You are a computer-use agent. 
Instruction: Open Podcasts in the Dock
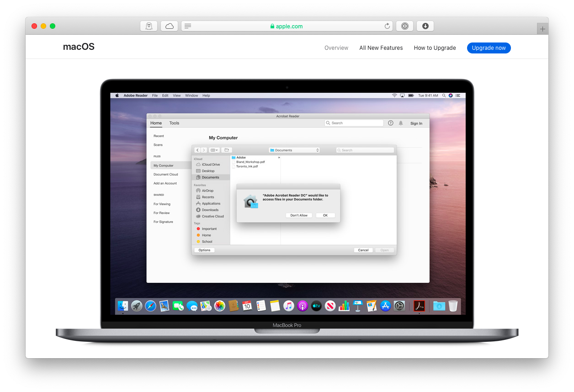click(302, 306)
